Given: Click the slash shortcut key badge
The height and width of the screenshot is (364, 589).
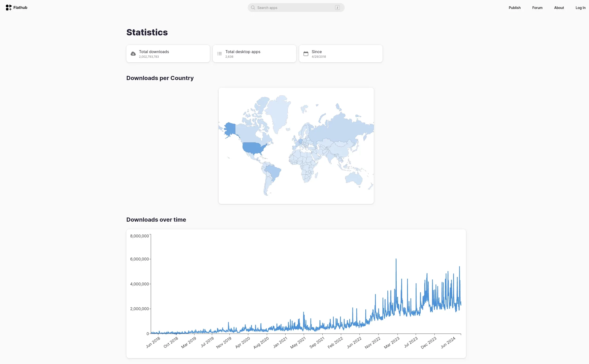Looking at the screenshot, I should tap(337, 8).
